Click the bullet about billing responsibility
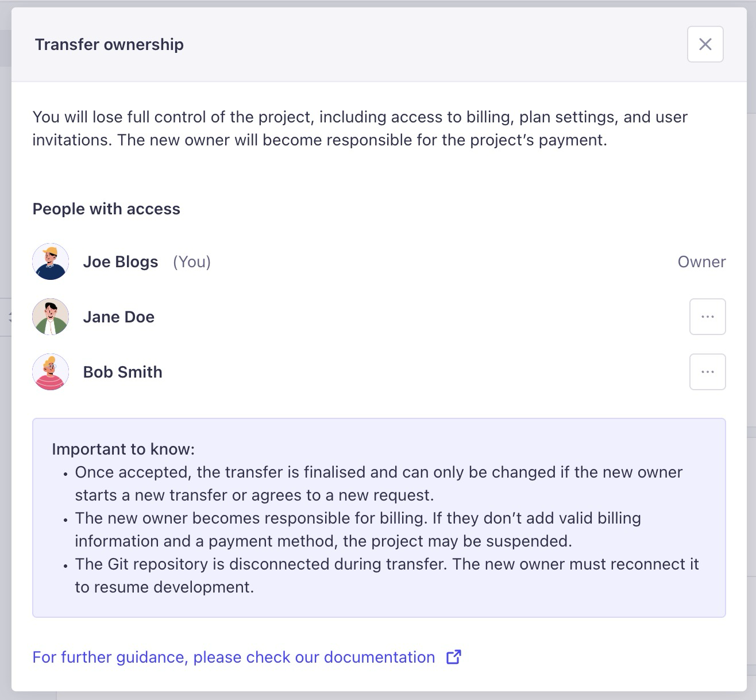 click(357, 529)
